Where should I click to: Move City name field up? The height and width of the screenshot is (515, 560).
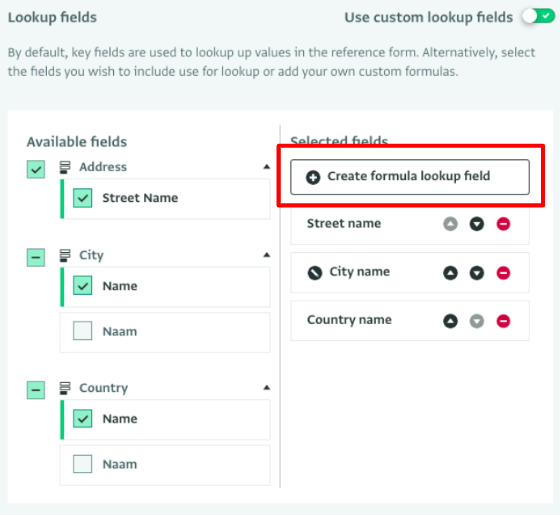tap(450, 273)
